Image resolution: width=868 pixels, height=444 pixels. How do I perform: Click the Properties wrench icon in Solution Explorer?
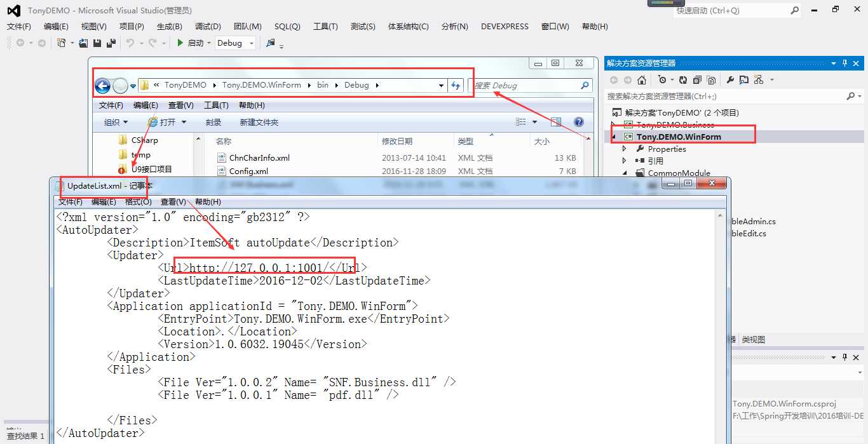[730, 80]
